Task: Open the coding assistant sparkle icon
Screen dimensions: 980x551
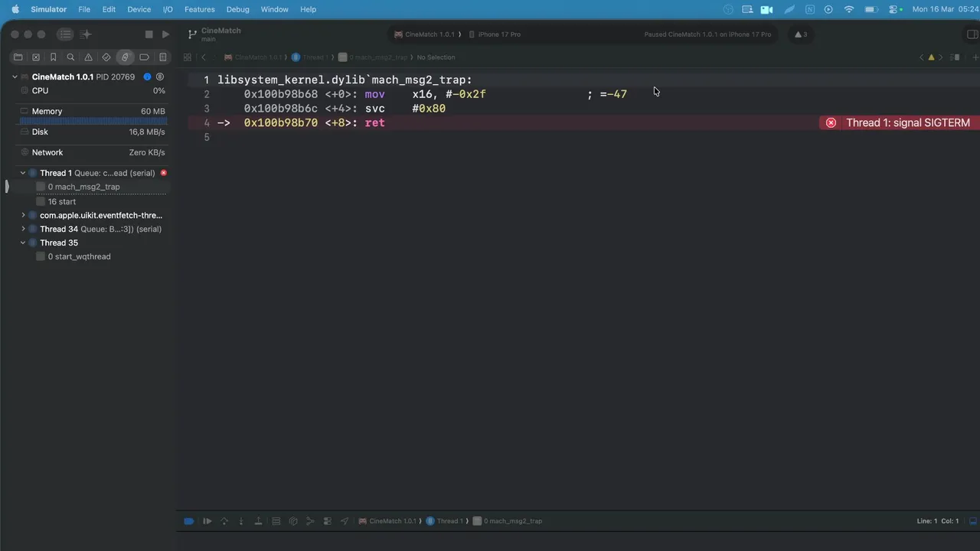Action: (x=86, y=34)
